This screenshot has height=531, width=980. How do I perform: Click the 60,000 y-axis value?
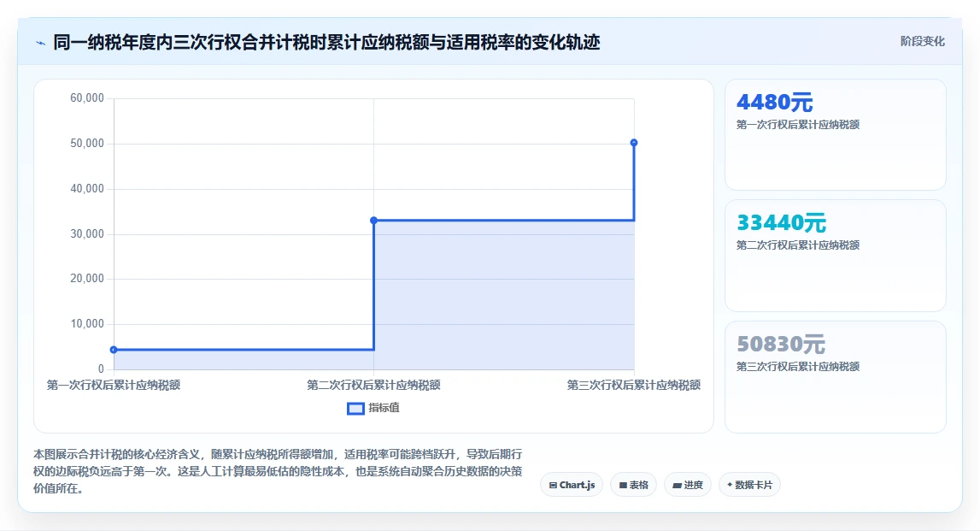click(87, 98)
